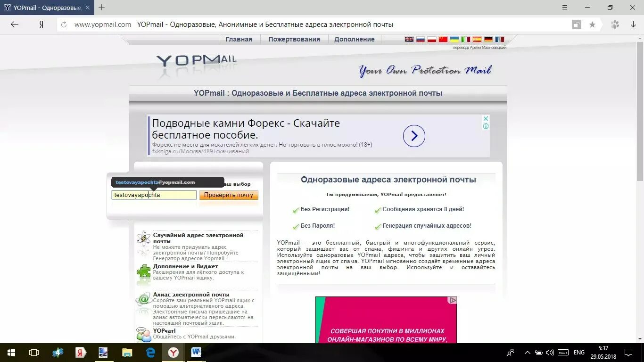The height and width of the screenshot is (362, 644).
Task: Focus the testovayapochta login input field
Action: (x=154, y=195)
